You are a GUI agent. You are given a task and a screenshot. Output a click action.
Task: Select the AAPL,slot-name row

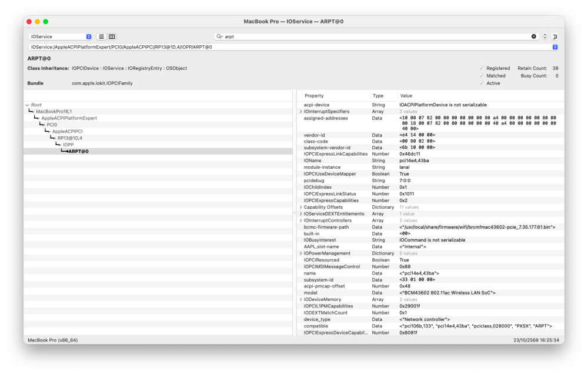[x=430, y=247]
